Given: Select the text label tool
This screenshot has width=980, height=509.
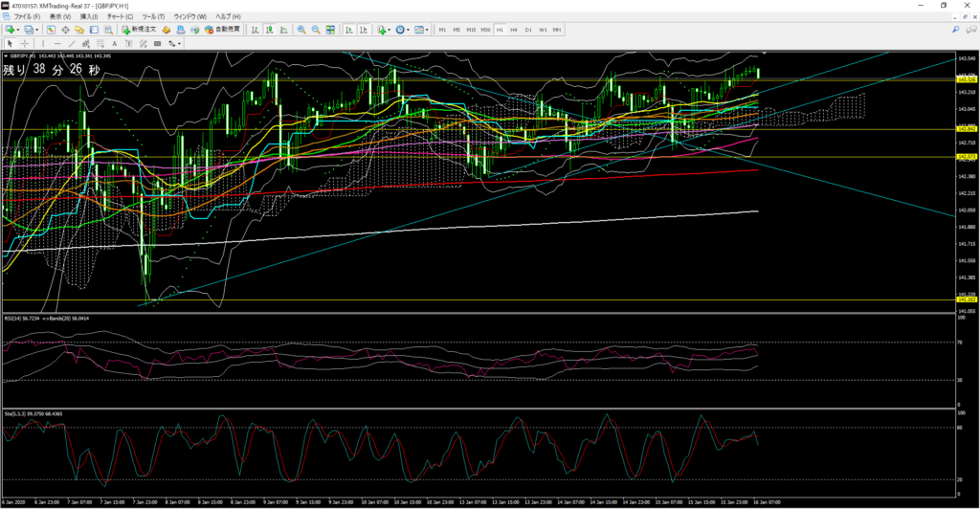Looking at the screenshot, I should pos(129,43).
